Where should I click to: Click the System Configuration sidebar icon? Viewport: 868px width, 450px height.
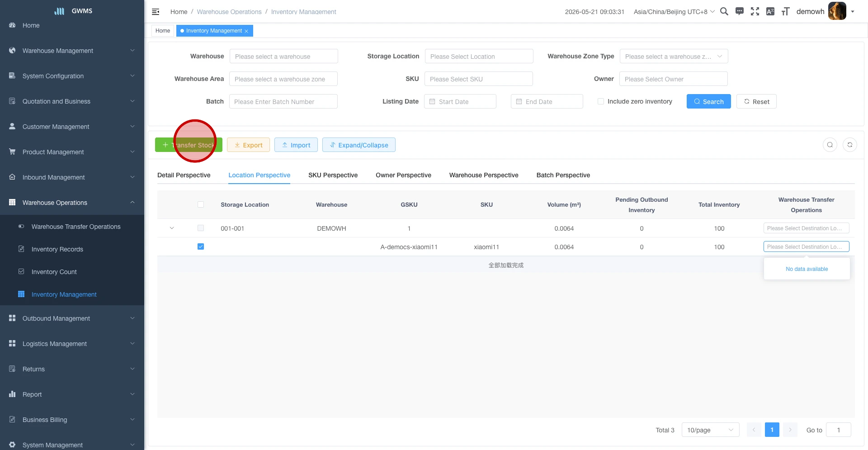(x=12, y=76)
